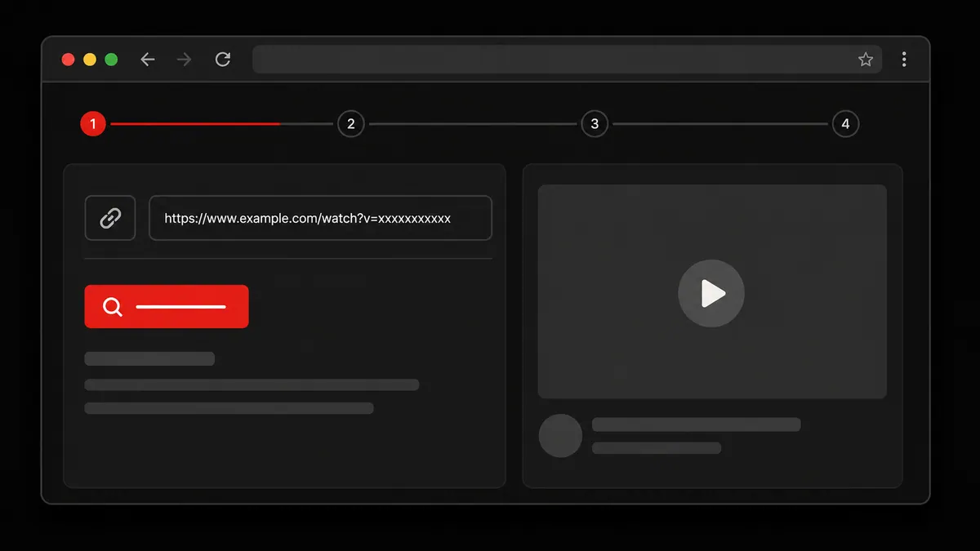Close the window with the red button

(x=69, y=60)
